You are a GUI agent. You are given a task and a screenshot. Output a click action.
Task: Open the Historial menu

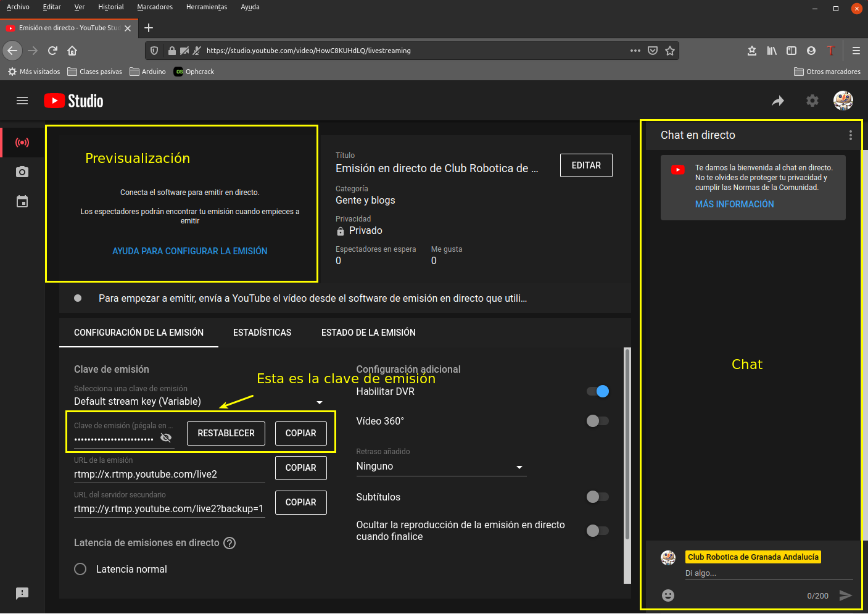[111, 7]
